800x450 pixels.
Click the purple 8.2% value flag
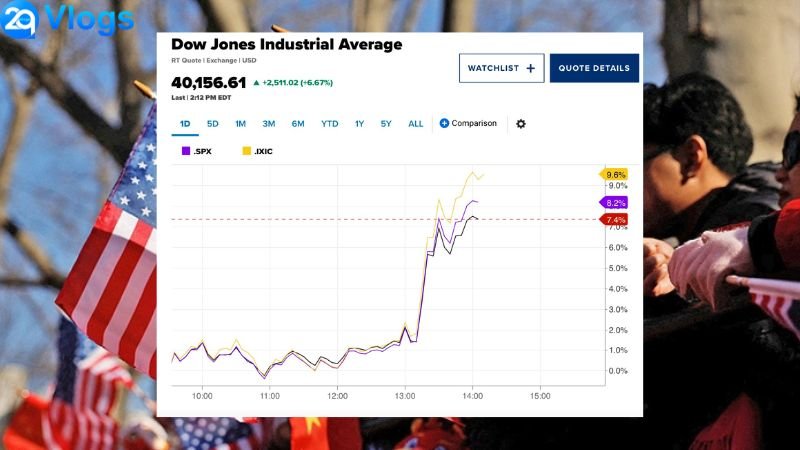click(x=613, y=203)
